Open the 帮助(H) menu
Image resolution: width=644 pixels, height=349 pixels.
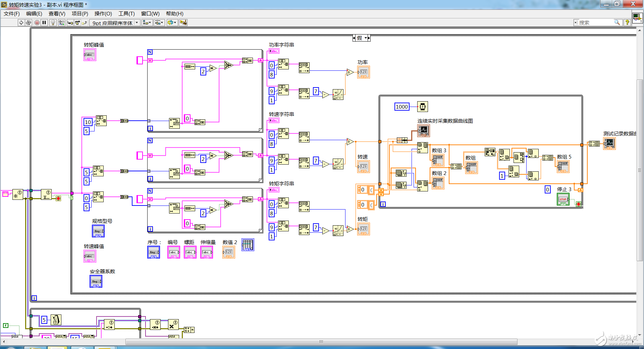(175, 14)
